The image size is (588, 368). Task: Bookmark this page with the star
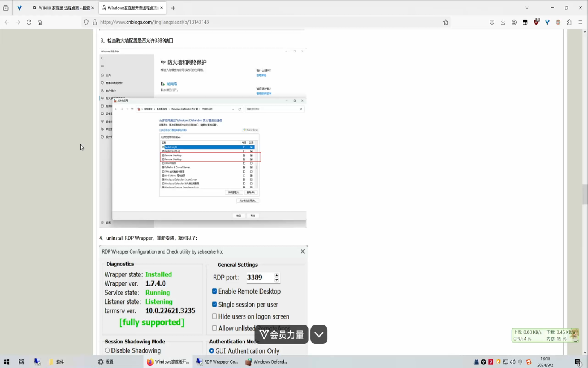coord(446,22)
